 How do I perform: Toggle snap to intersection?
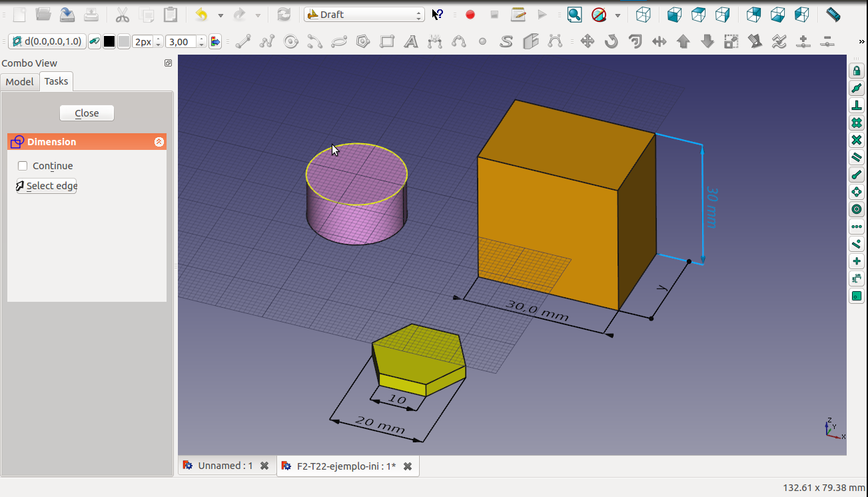pos(857,141)
